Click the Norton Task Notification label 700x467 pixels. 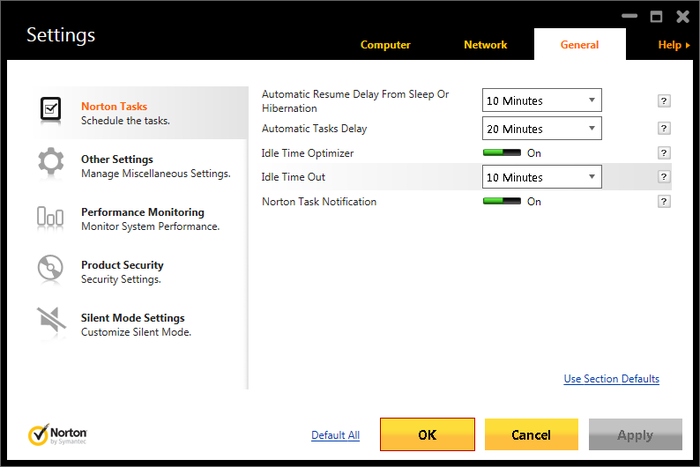(319, 202)
